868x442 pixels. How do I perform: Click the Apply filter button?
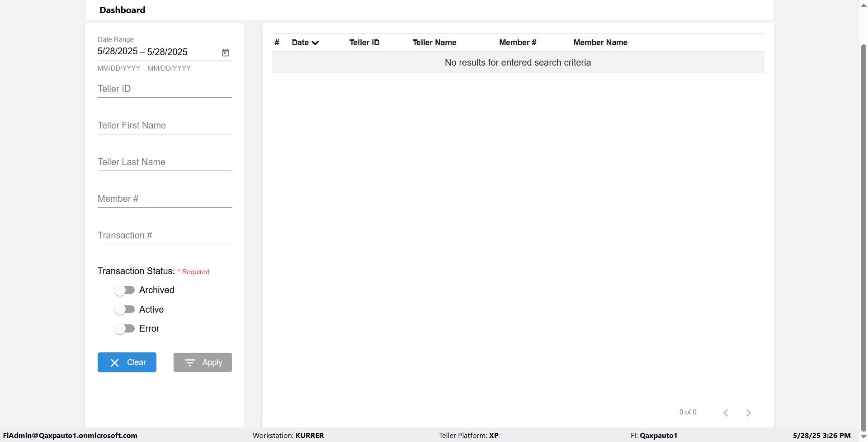203,362
